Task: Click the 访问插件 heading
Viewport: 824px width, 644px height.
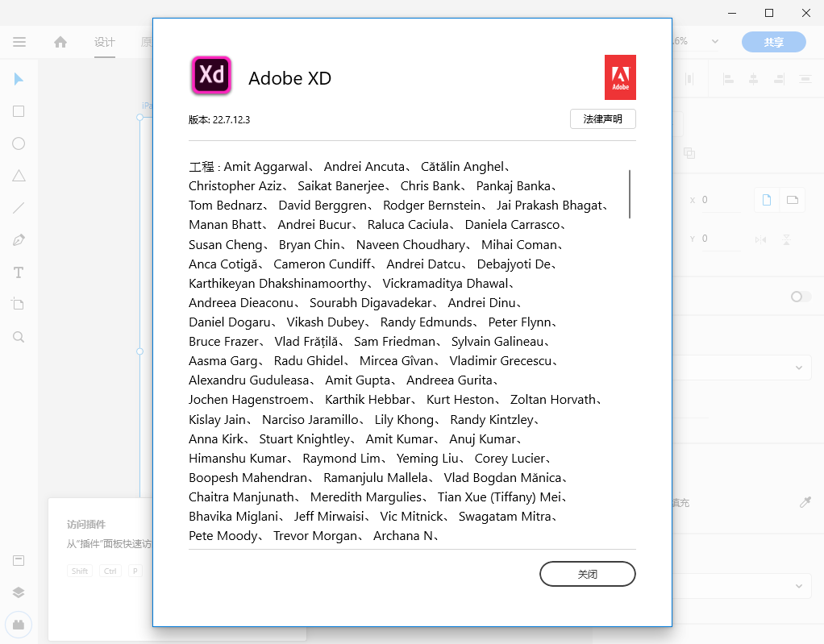Action: click(x=86, y=524)
